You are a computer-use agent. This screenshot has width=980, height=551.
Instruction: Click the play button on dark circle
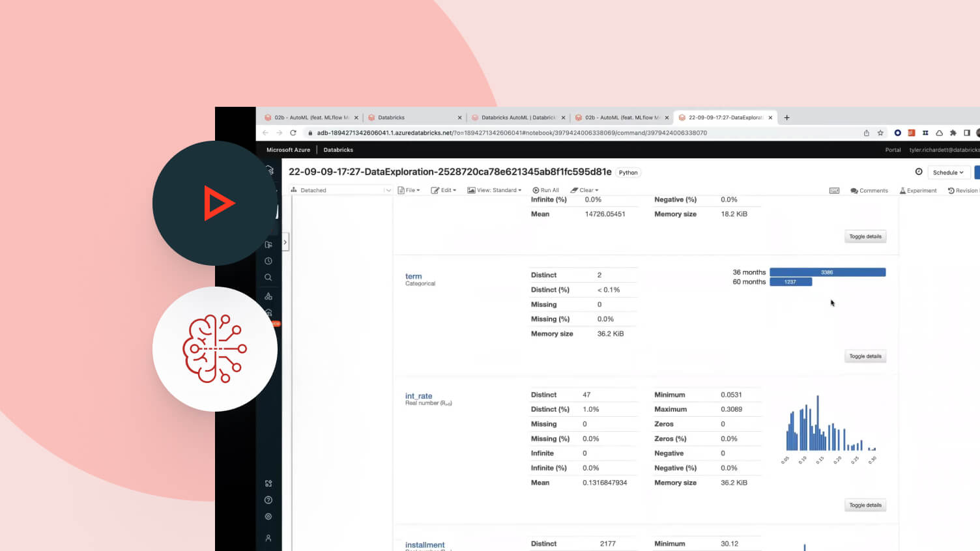pyautogui.click(x=218, y=203)
